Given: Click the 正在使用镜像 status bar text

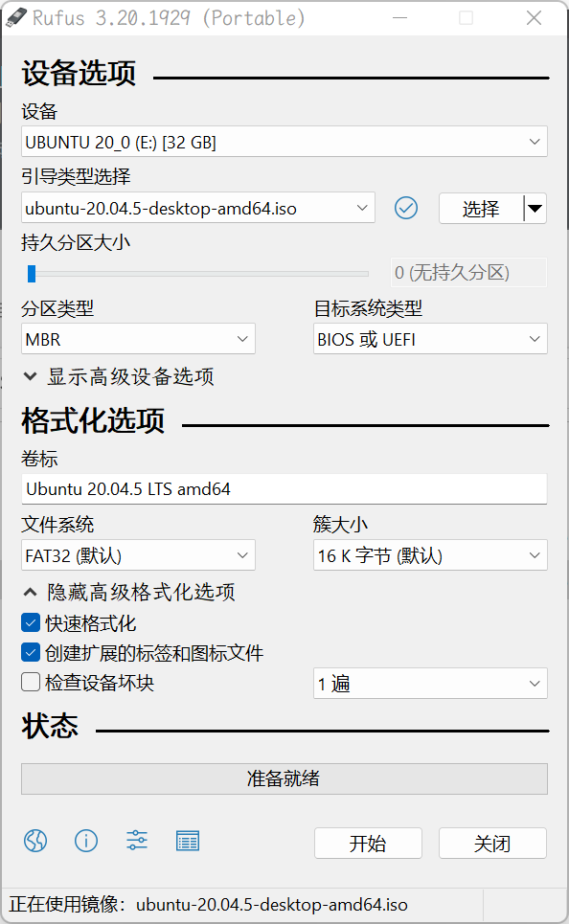Looking at the screenshot, I should tap(209, 905).
